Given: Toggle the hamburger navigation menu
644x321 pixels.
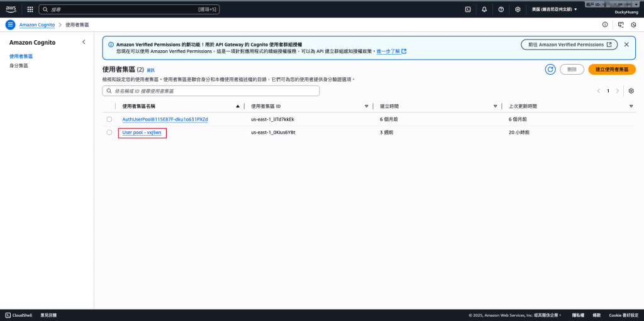Looking at the screenshot, I should [x=10, y=24].
